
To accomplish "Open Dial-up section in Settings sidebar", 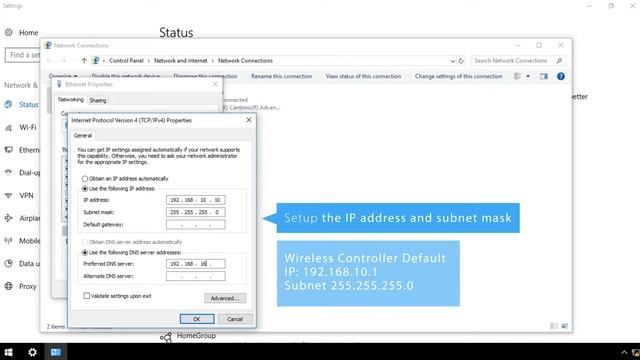I will click(22, 173).
